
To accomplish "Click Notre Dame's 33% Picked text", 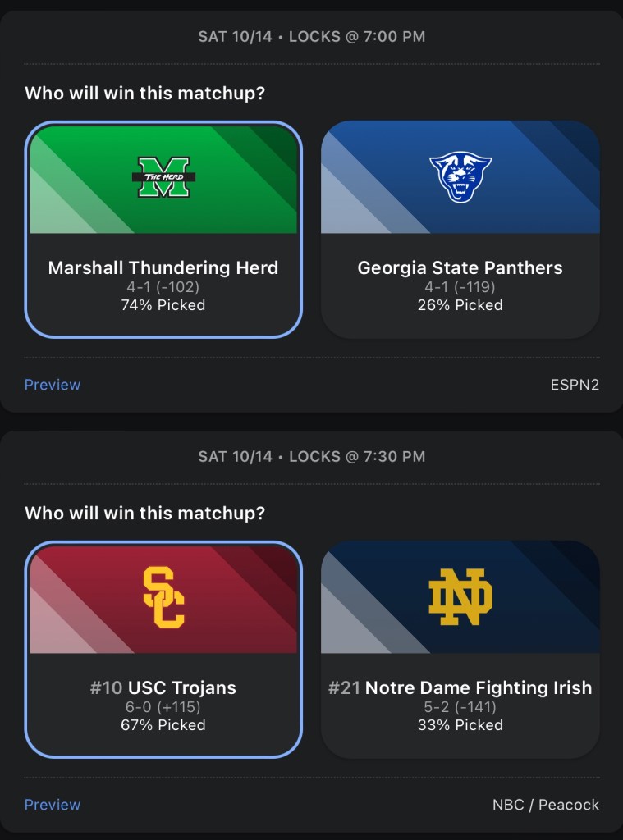I will 460,725.
